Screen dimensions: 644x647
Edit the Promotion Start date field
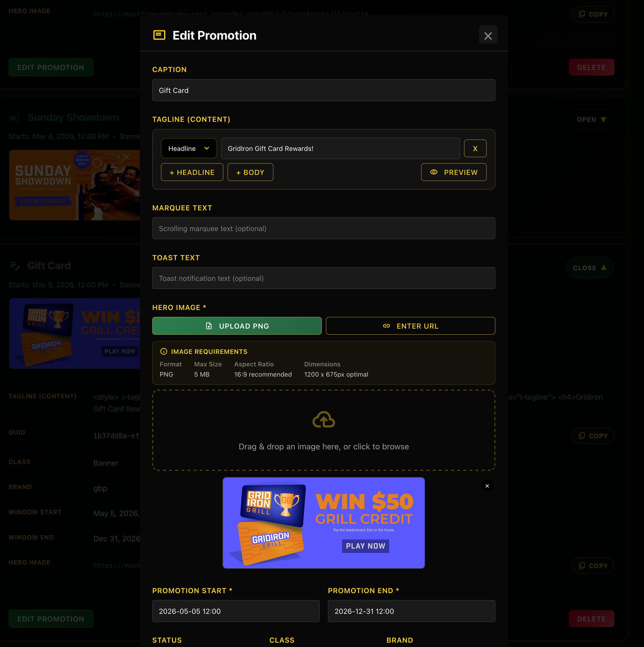coord(236,611)
